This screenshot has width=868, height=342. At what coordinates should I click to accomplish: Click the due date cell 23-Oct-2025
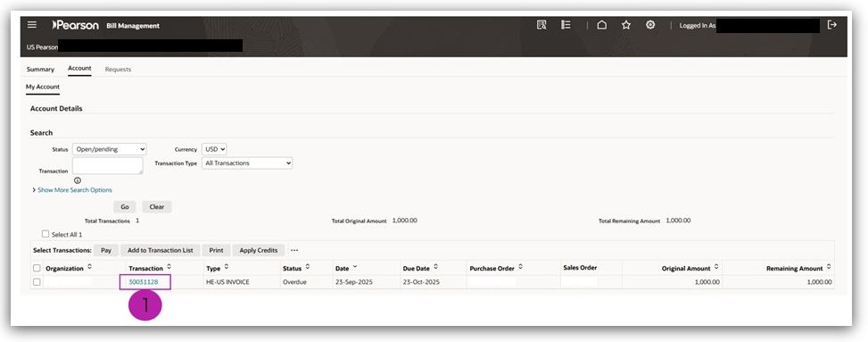tap(421, 281)
